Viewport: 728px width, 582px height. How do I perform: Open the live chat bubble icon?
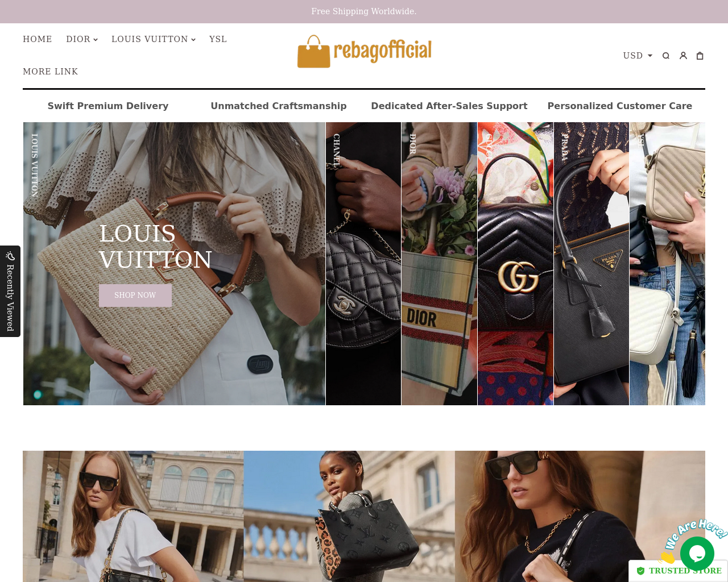click(x=697, y=553)
